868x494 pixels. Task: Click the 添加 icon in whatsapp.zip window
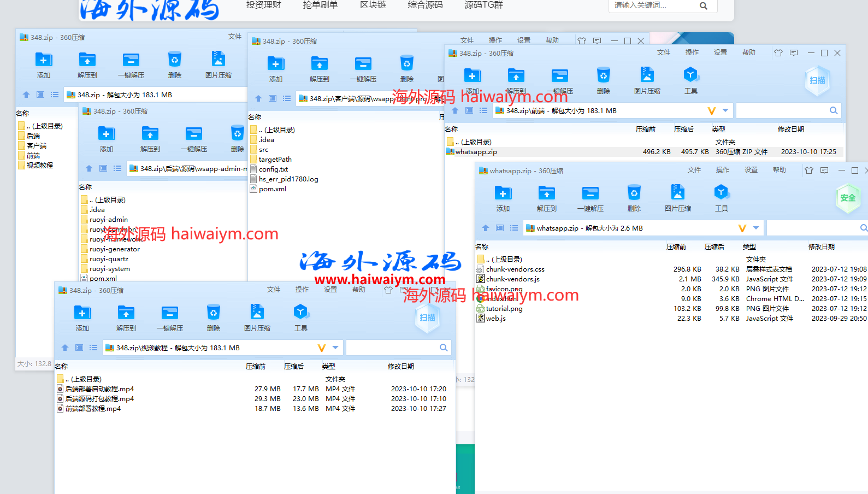pyautogui.click(x=503, y=198)
